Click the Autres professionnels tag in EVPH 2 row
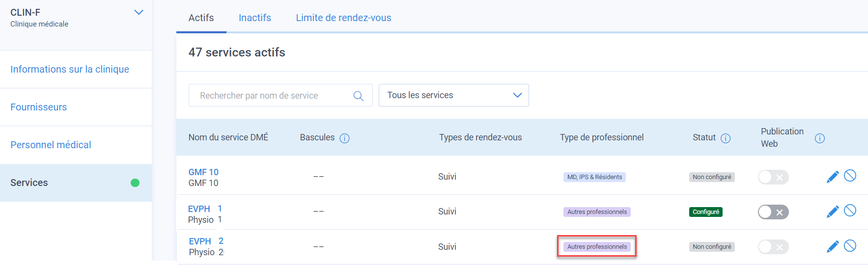Image resolution: width=868 pixels, height=265 pixels. [597, 247]
